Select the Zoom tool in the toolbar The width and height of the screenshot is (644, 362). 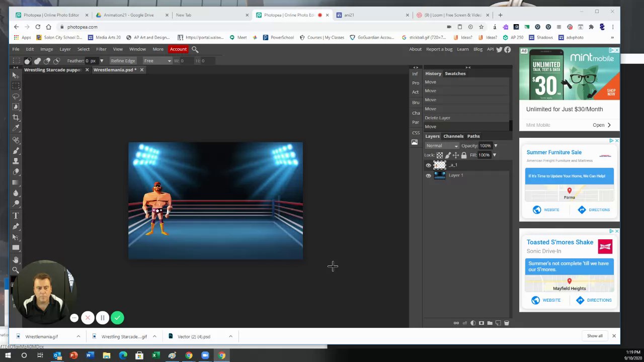[16, 270]
